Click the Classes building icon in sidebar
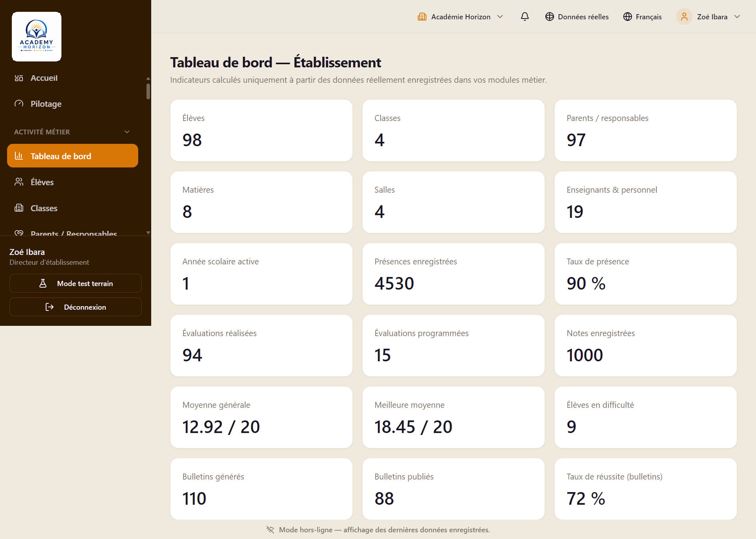756x539 pixels. (19, 208)
